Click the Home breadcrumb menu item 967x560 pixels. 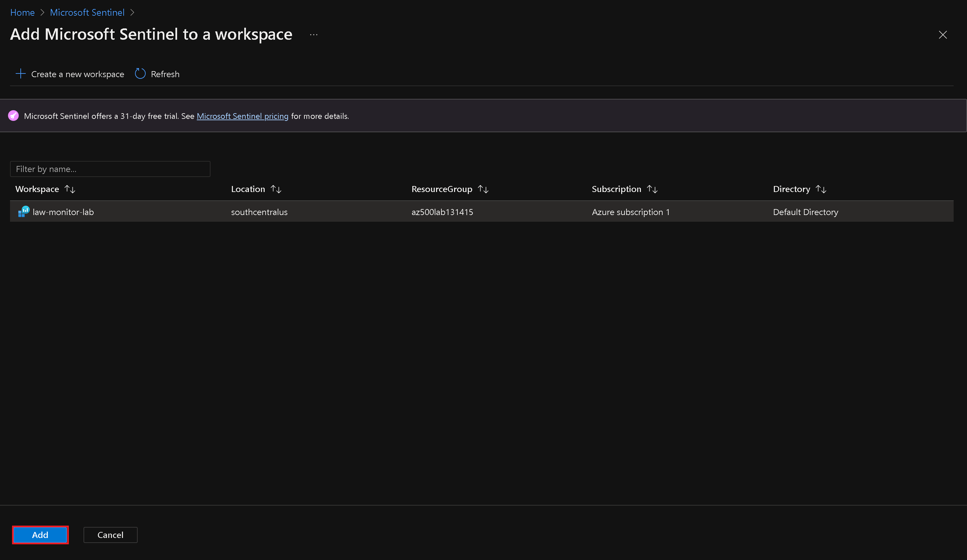point(22,12)
